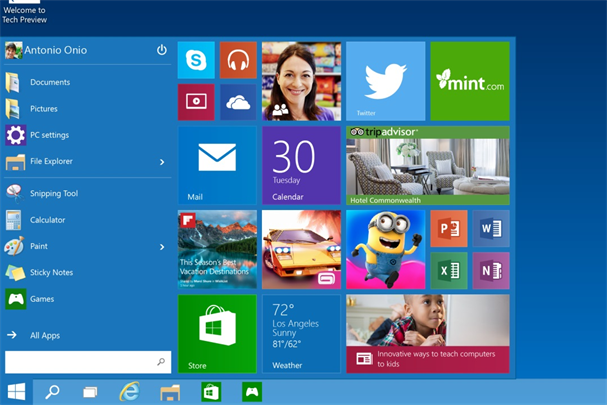607x405 pixels.
Task: Click the Windows Start button
Action: (16, 392)
